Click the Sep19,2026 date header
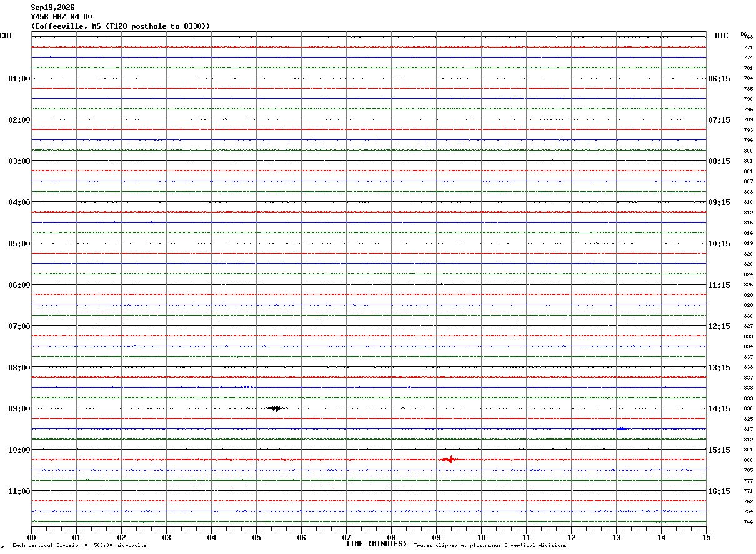The image size is (756, 554). click(52, 8)
